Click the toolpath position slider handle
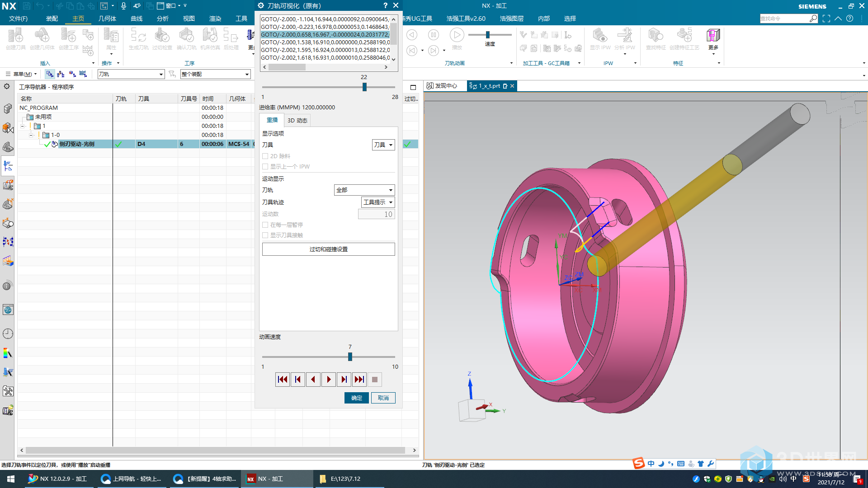 [x=364, y=87]
